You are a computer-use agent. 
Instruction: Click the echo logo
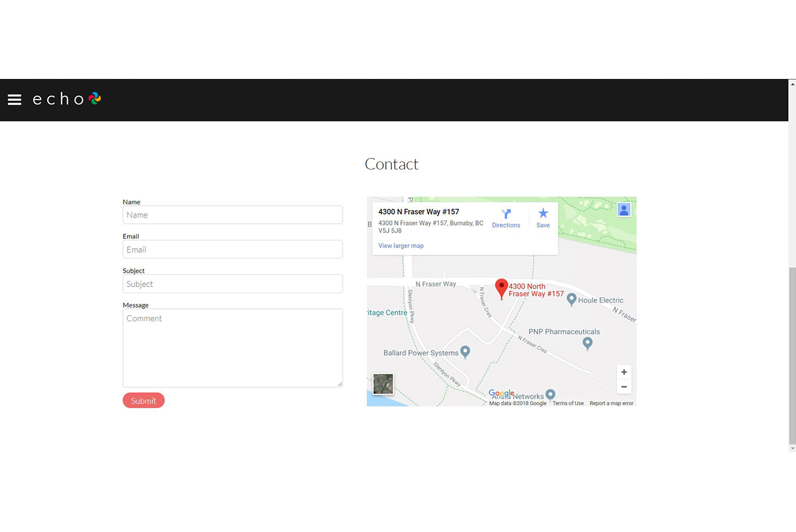coord(67,99)
